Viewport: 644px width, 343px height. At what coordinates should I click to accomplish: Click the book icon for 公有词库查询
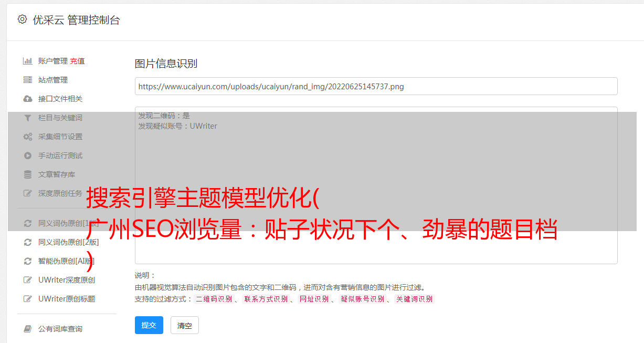[x=28, y=329]
